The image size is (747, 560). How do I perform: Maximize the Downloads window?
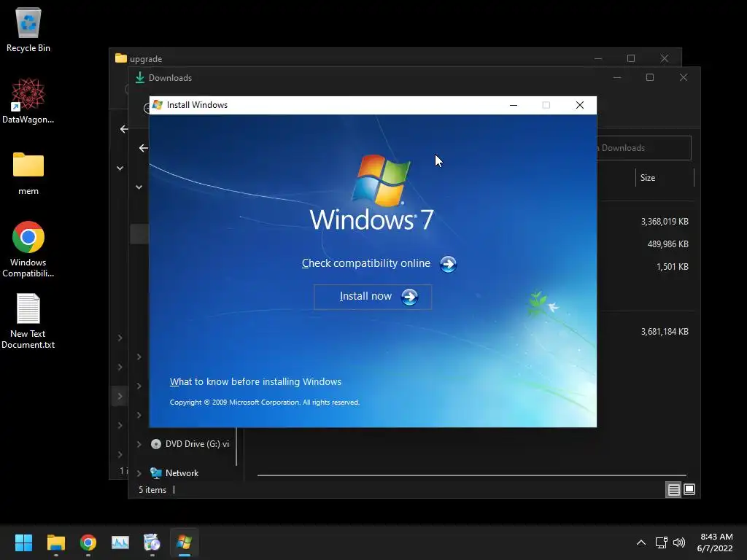pyautogui.click(x=650, y=77)
